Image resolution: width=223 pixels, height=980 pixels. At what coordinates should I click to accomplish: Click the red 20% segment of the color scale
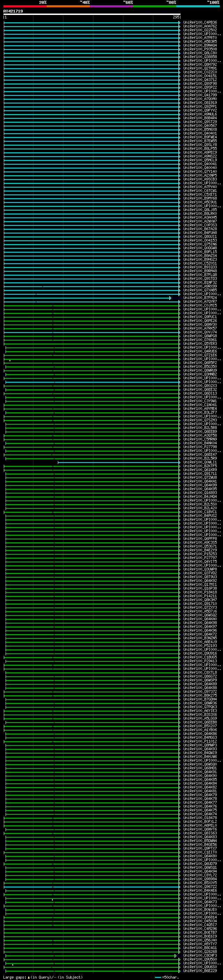pyautogui.click(x=25, y=6)
